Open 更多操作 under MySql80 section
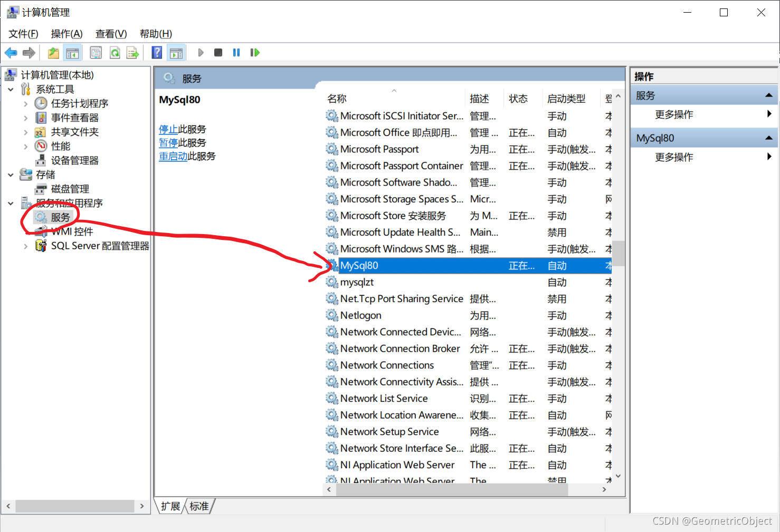 point(674,157)
